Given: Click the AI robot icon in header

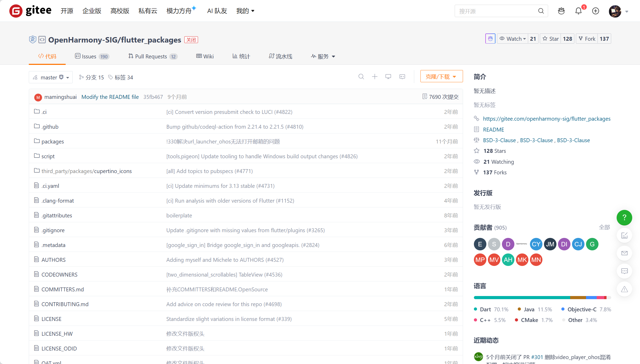Looking at the screenshot, I should [561, 11].
